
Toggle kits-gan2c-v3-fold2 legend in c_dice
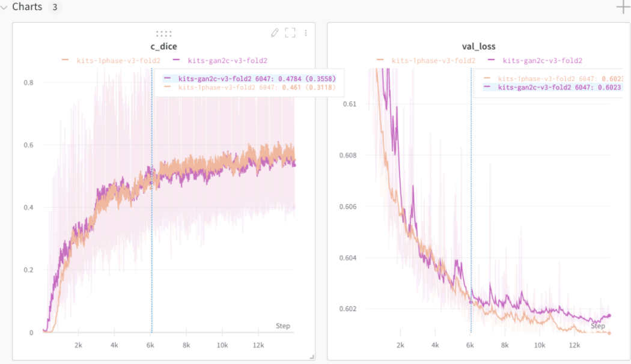coord(227,60)
